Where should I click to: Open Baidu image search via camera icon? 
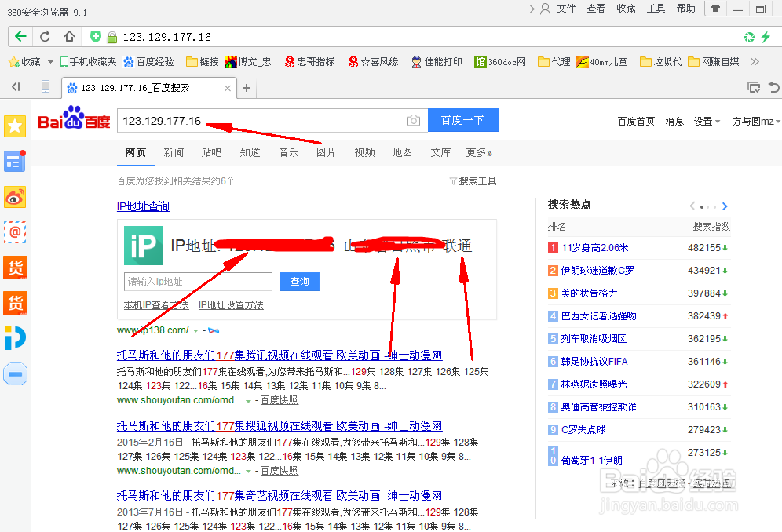click(414, 120)
